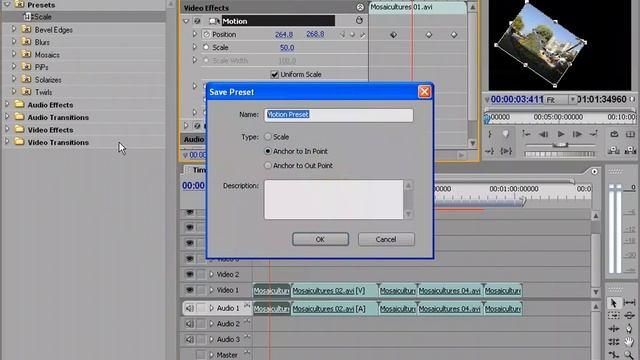Click the Play In to Out icon
The image size is (640, 360).
coord(506,151)
